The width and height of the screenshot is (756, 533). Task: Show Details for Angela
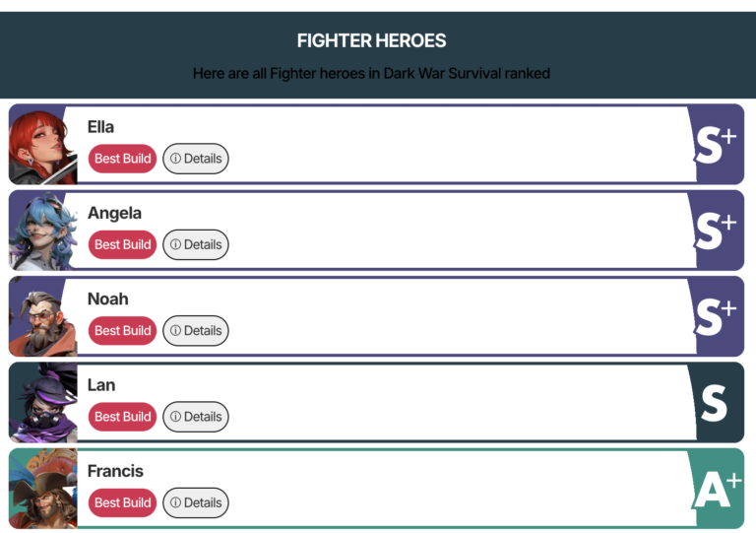196,244
